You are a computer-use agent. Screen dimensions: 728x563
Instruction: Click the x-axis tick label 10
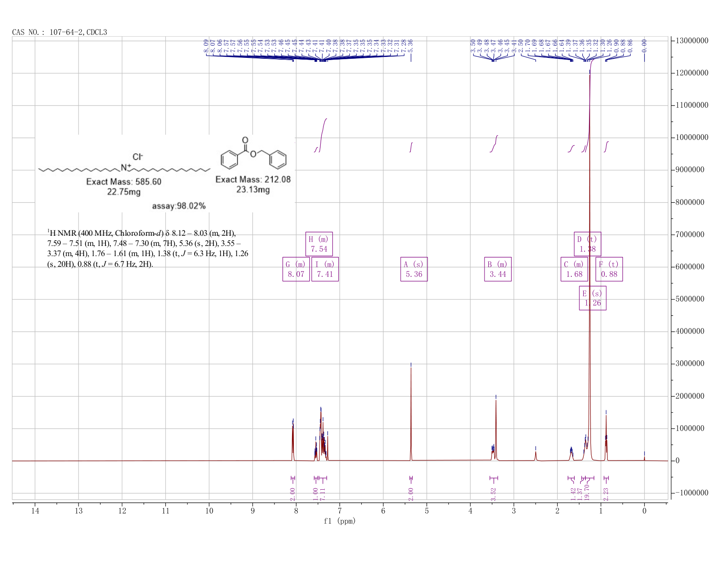coord(209,511)
